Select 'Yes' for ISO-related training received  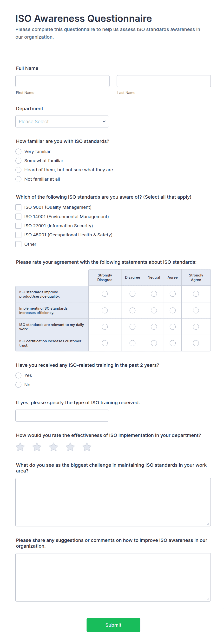click(x=19, y=375)
